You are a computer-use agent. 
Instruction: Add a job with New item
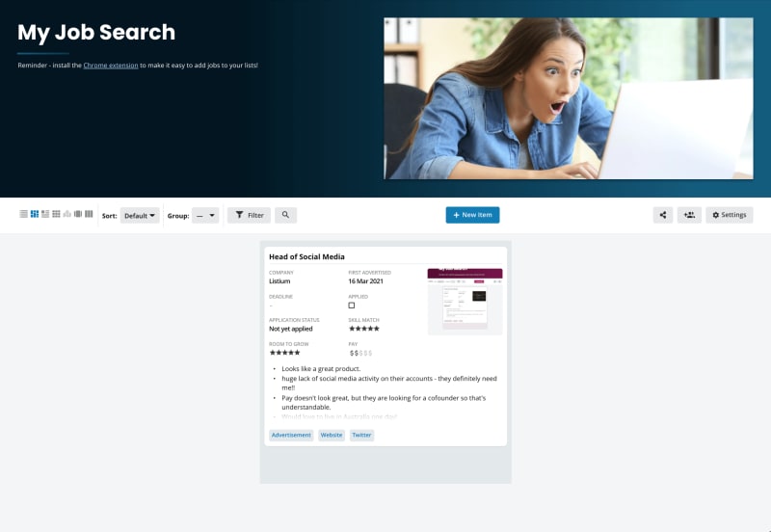(x=472, y=215)
